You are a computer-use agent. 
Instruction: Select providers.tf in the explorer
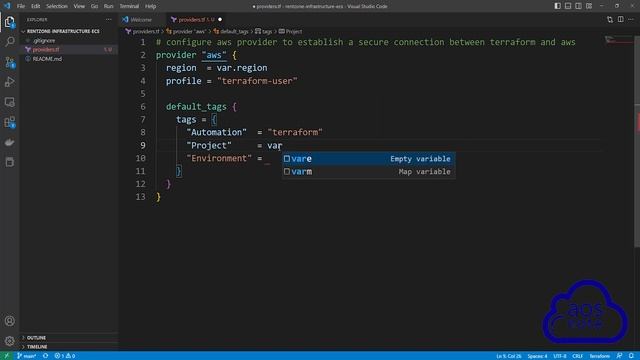pos(46,49)
